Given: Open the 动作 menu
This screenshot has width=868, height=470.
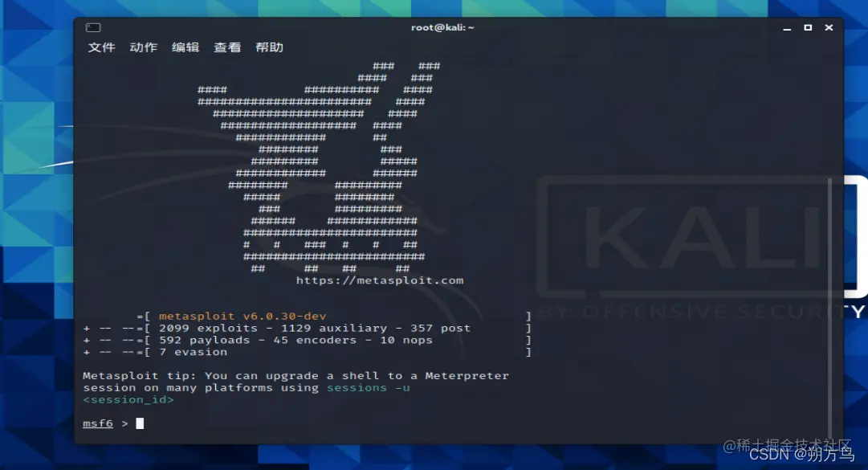Looking at the screenshot, I should pyautogui.click(x=144, y=47).
